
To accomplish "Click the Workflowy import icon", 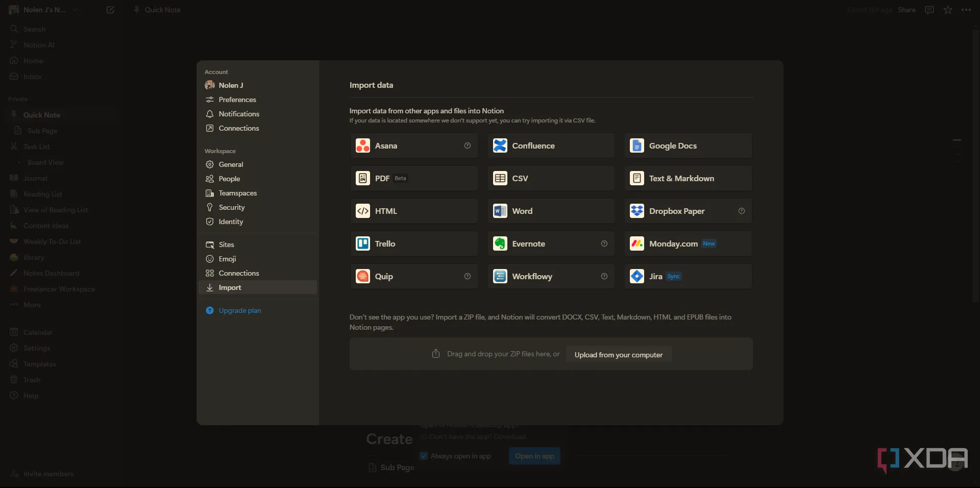I will (x=500, y=277).
